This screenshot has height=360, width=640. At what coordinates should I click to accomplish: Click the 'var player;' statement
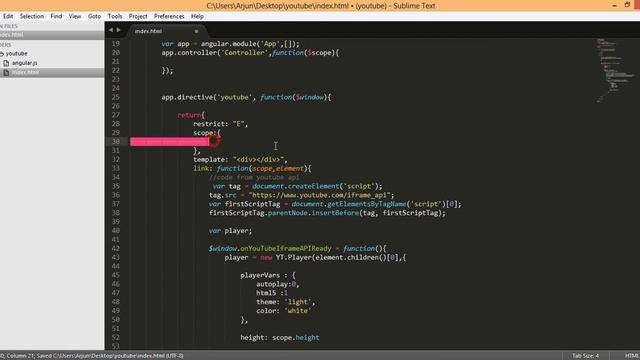click(x=231, y=231)
